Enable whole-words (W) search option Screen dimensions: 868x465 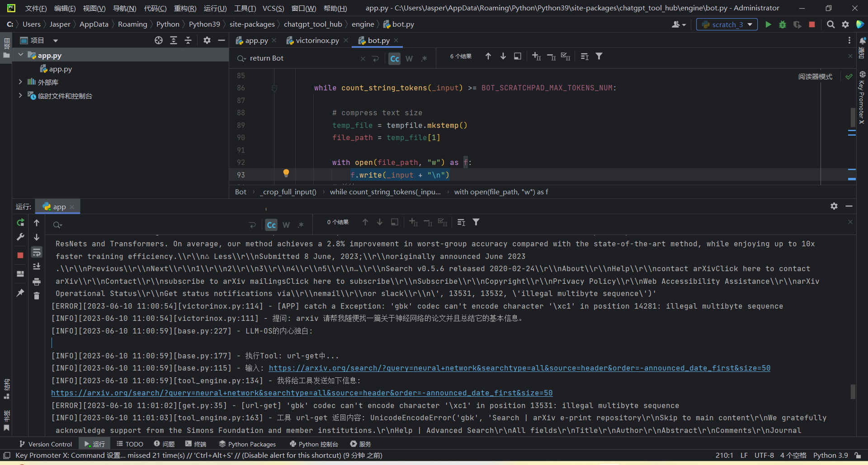pyautogui.click(x=409, y=58)
